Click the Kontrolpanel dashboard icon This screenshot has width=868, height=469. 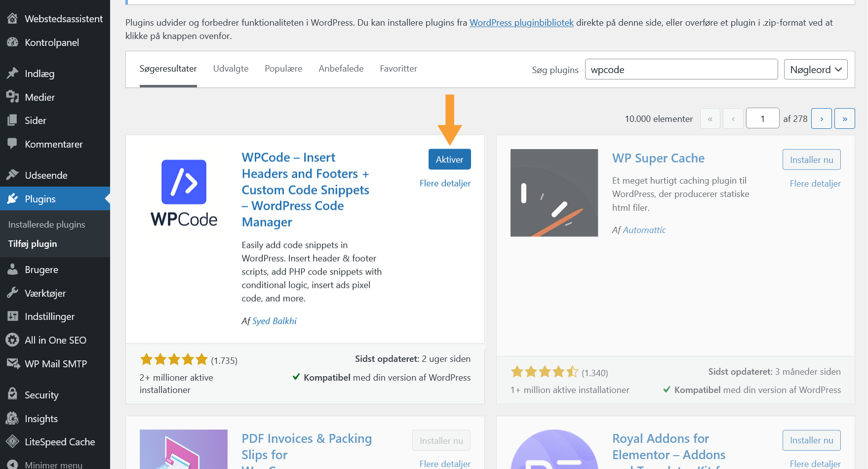point(12,42)
